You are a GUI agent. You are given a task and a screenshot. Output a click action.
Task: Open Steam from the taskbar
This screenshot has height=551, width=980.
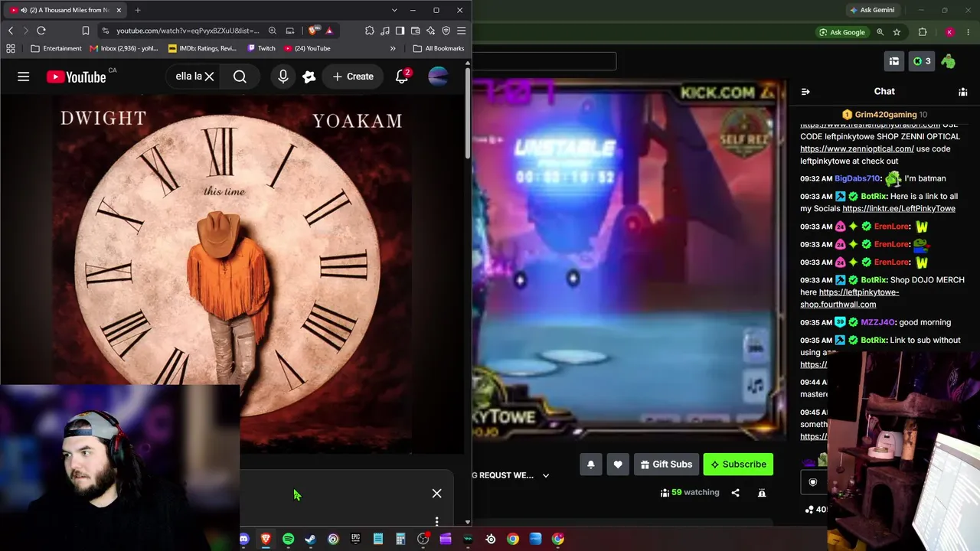click(310, 540)
